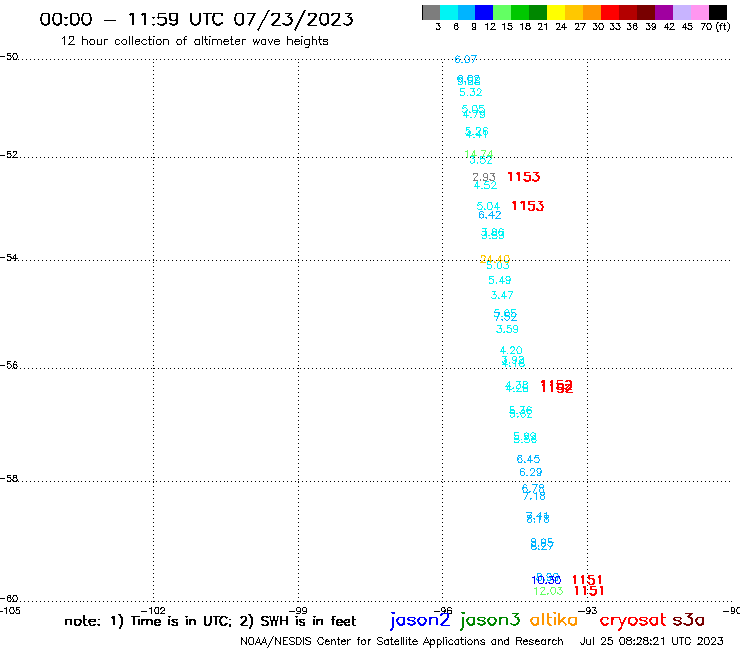The image size is (740, 650).
Task: Select the 1153 timestamp beside 5.04
Action: point(528,206)
